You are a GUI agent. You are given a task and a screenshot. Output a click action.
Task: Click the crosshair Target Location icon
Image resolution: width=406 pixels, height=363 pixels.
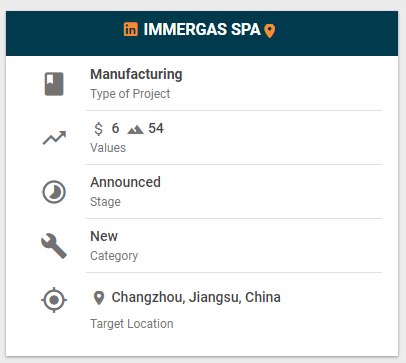(x=54, y=300)
